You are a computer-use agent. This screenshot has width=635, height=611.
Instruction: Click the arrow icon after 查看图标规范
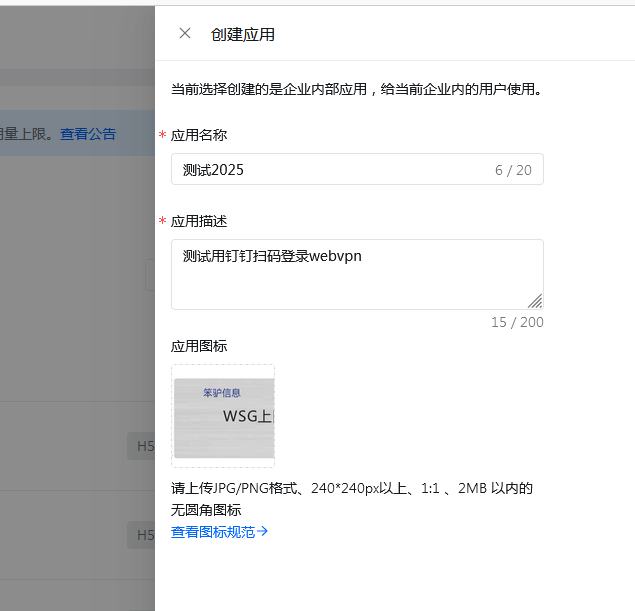coord(263,532)
